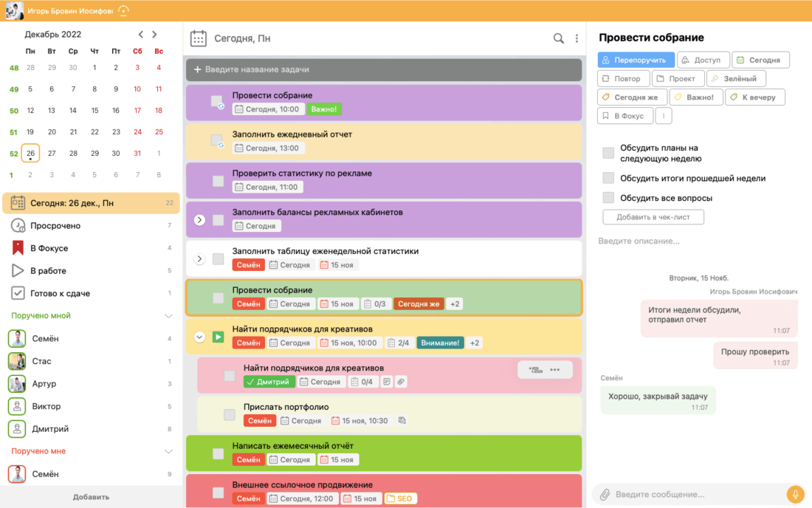
Task: Click the microphone icon in message field
Action: click(795, 494)
